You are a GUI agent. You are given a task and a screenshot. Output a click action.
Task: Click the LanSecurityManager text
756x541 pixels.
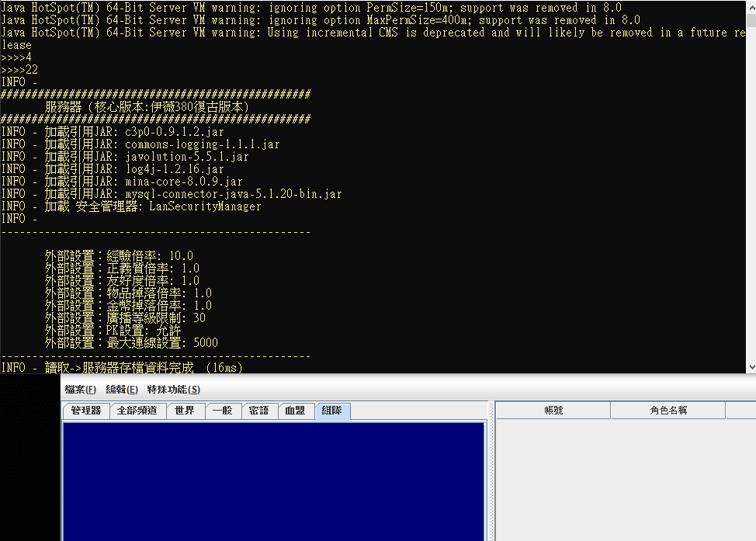point(205,206)
